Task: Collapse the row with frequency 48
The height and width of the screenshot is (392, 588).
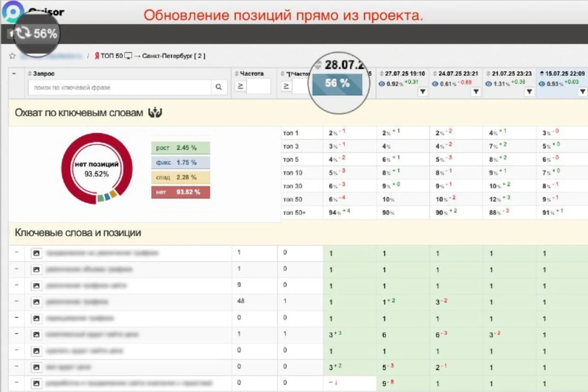Action: coord(17,301)
